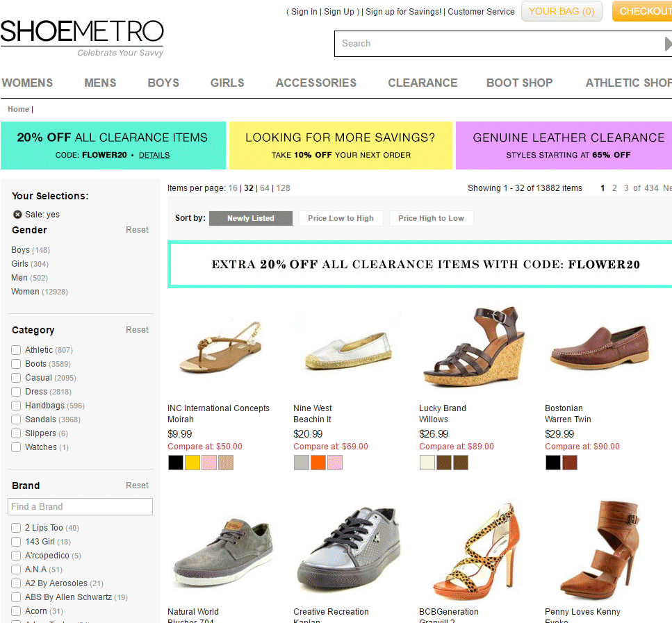
Task: Sort by Price Low to High
Action: coord(341,218)
